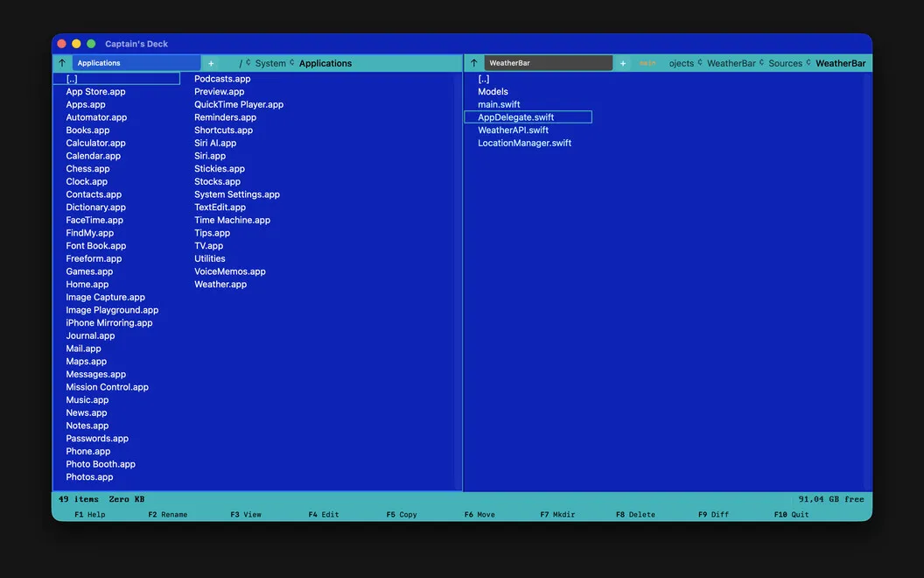Select the Utilities folder

coord(210,258)
